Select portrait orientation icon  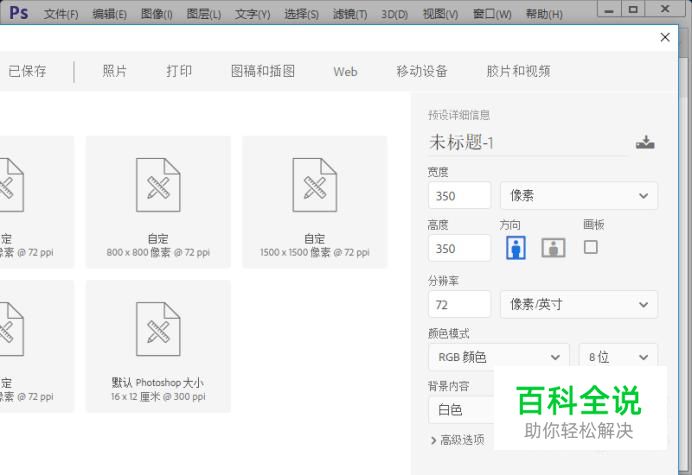[515, 247]
